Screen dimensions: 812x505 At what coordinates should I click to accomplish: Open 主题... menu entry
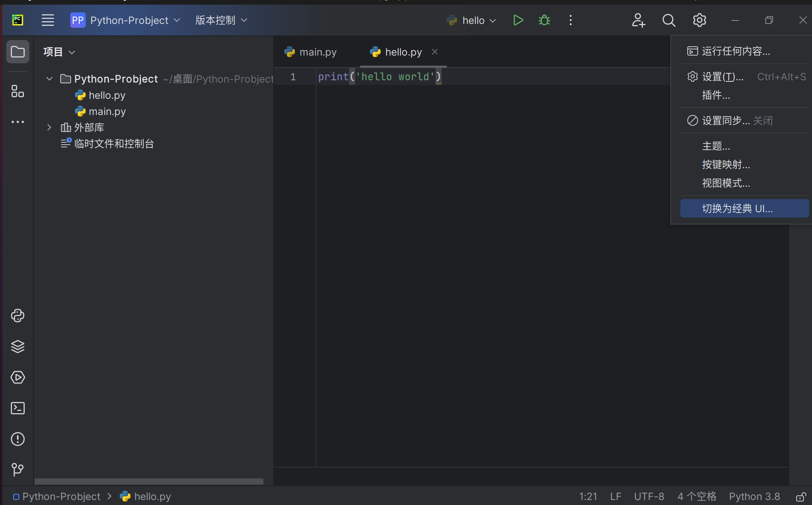744,146
